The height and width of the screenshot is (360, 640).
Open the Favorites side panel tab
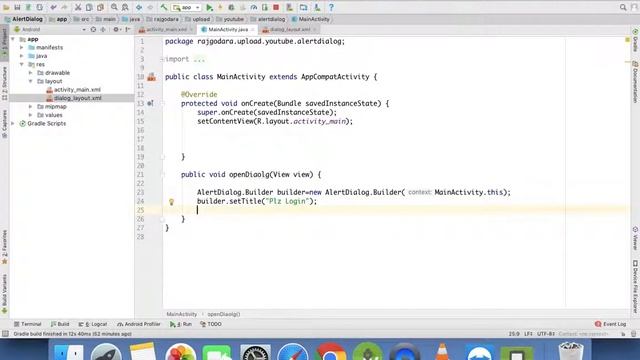tap(4, 247)
